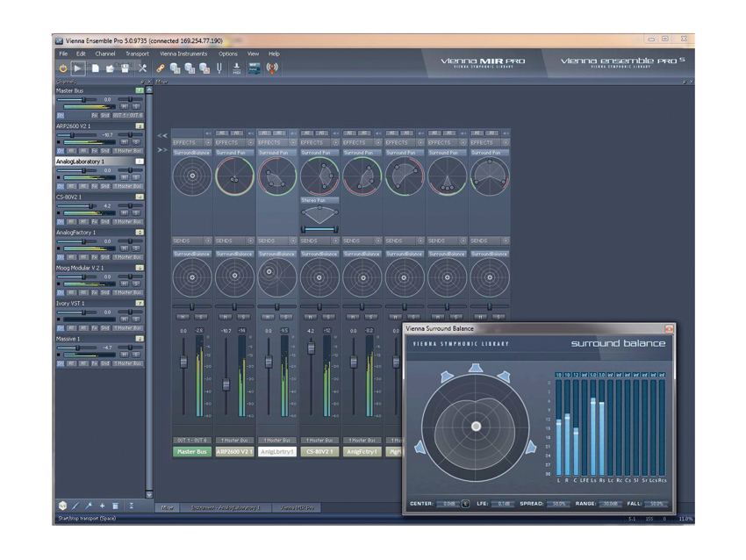Click the rear-right speaker in Surround Balance
This screenshot has height=560, width=746.
pyautogui.click(x=531, y=447)
